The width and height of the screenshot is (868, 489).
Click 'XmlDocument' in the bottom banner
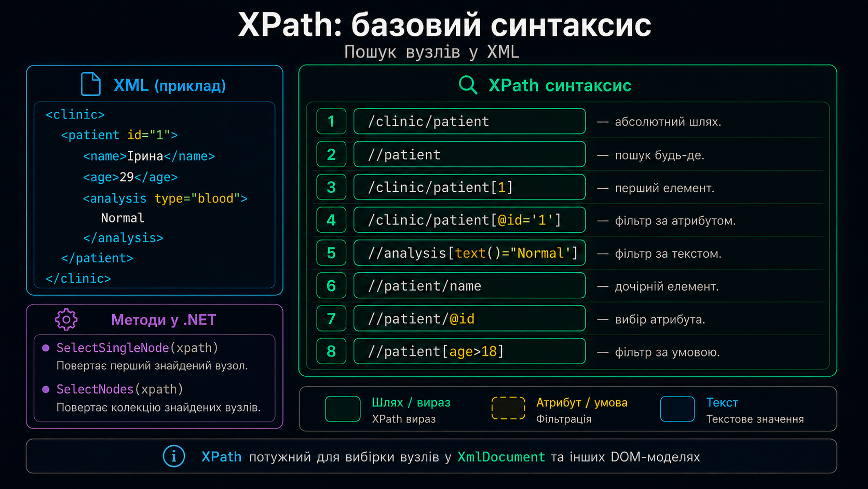click(x=501, y=457)
